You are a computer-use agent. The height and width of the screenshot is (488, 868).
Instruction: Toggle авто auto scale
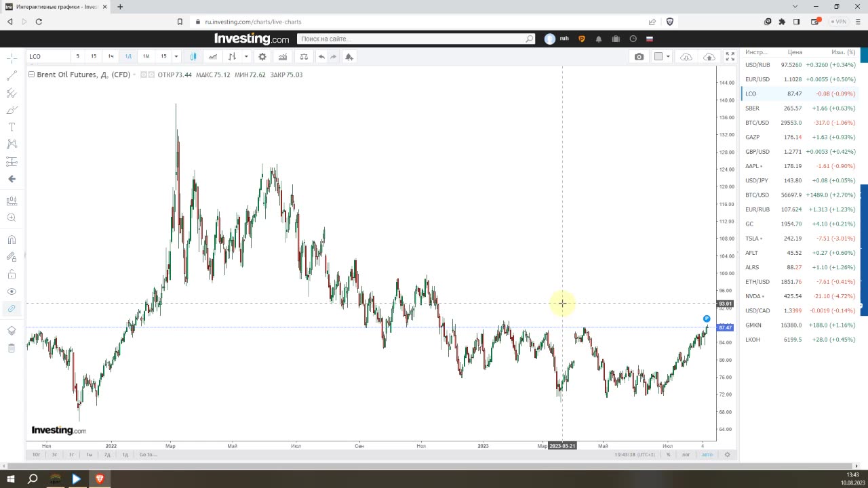tap(707, 454)
